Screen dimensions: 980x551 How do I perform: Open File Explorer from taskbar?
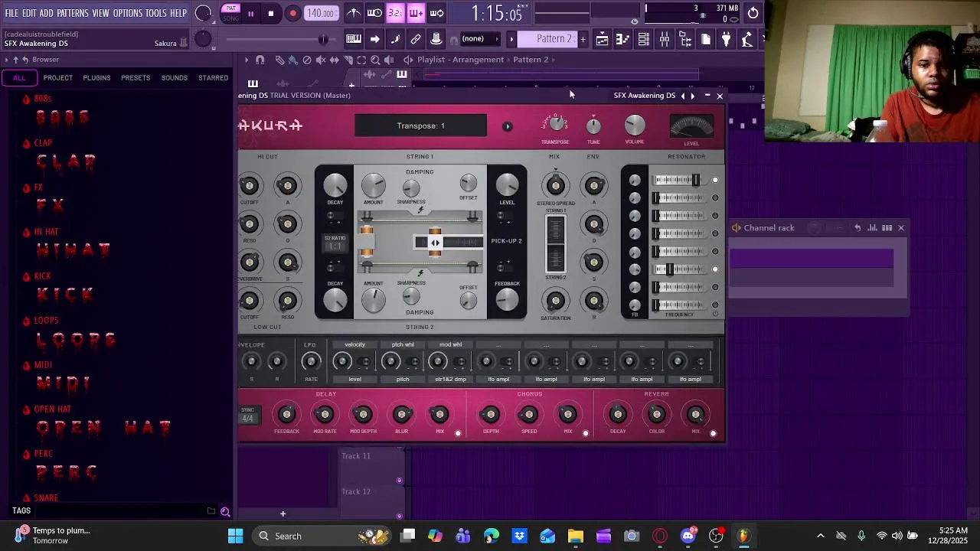click(575, 536)
